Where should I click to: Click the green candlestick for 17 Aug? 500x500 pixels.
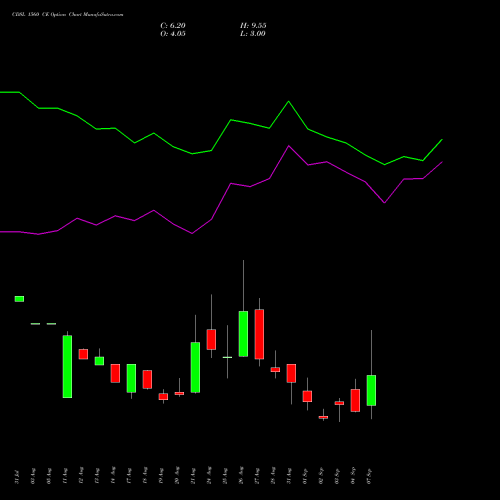[x=131, y=378]
